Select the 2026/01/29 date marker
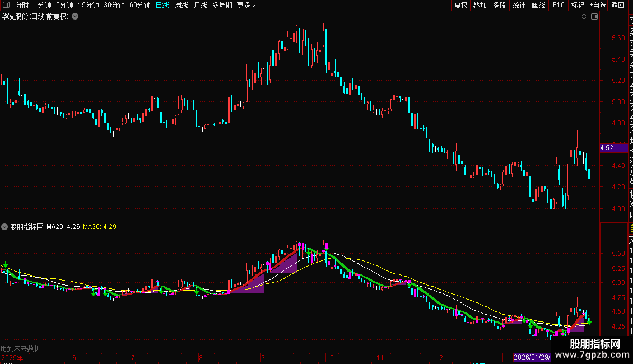This screenshot has height=364, width=633. click(x=532, y=357)
